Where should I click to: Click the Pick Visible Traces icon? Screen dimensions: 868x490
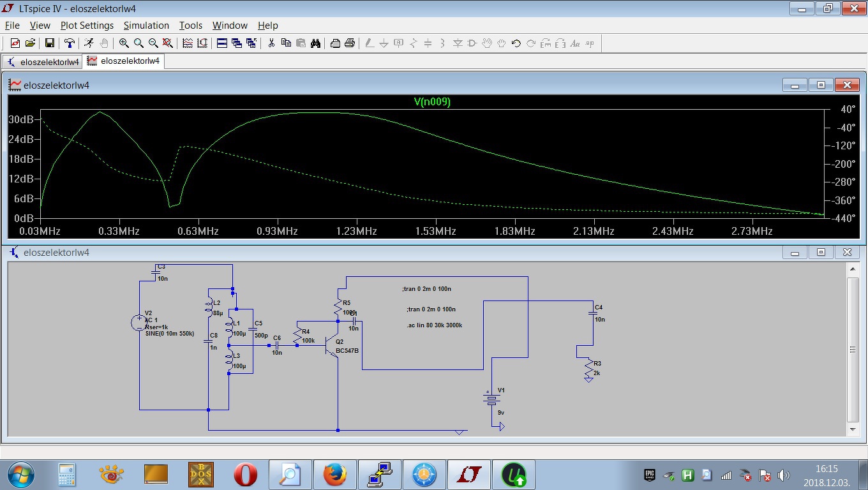pos(202,43)
